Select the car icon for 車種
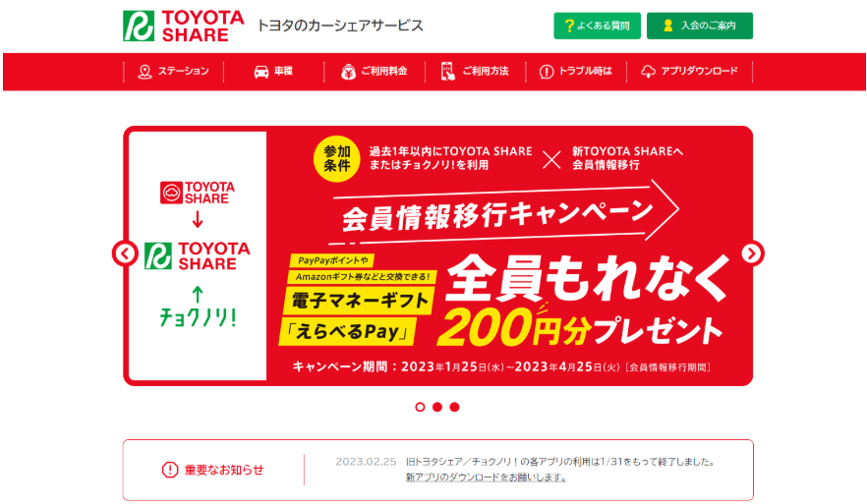The width and height of the screenshot is (867, 504). 261,72
